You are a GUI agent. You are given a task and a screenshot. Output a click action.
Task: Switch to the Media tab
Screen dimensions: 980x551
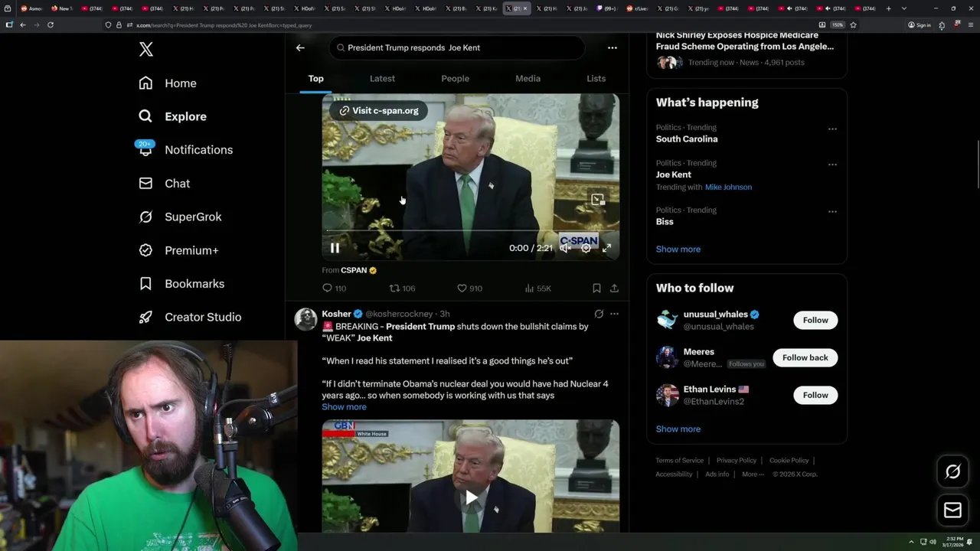[528, 79]
